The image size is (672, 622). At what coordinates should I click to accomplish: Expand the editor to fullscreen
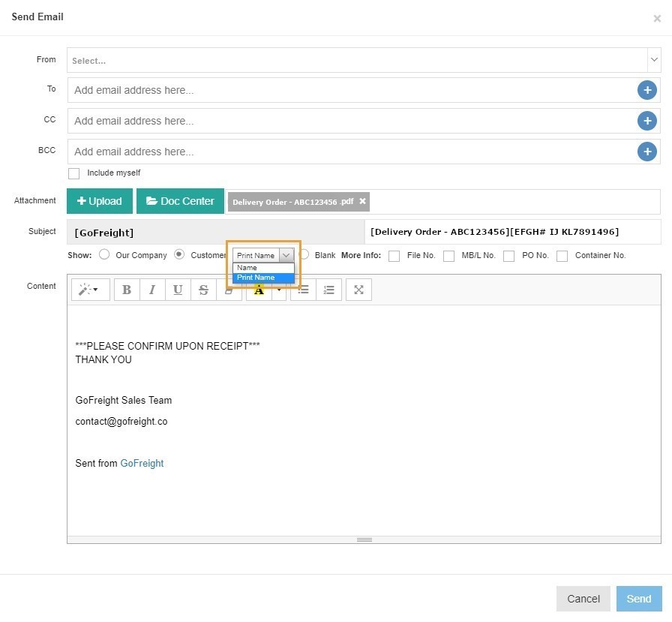[x=358, y=290]
